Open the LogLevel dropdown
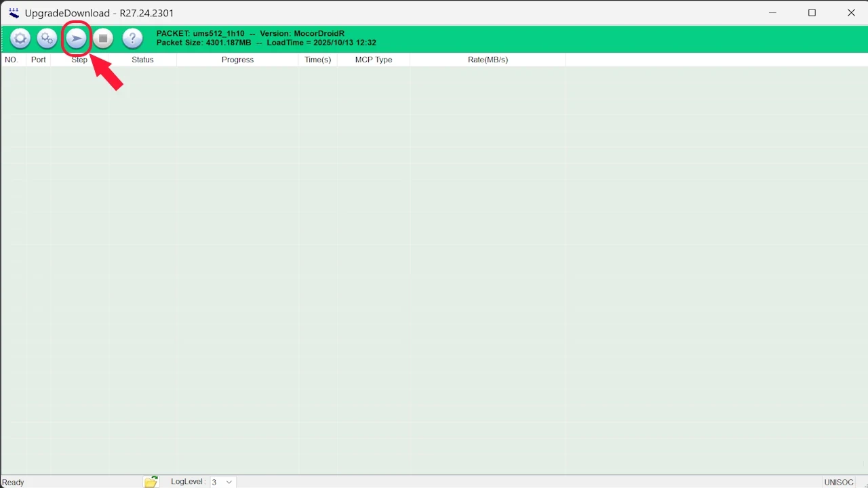 point(220,481)
